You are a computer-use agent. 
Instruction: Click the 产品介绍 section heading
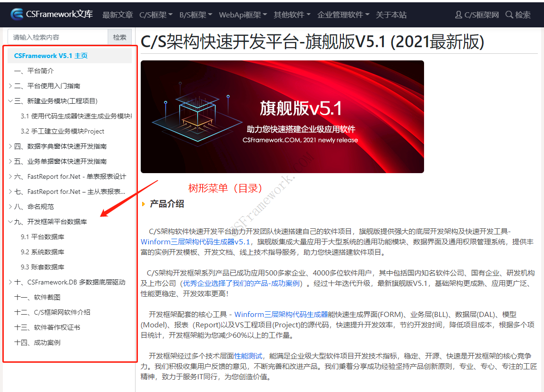click(167, 204)
